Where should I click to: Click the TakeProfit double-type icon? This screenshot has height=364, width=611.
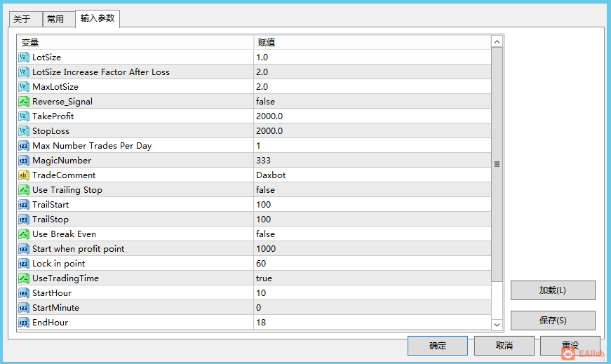tap(24, 116)
